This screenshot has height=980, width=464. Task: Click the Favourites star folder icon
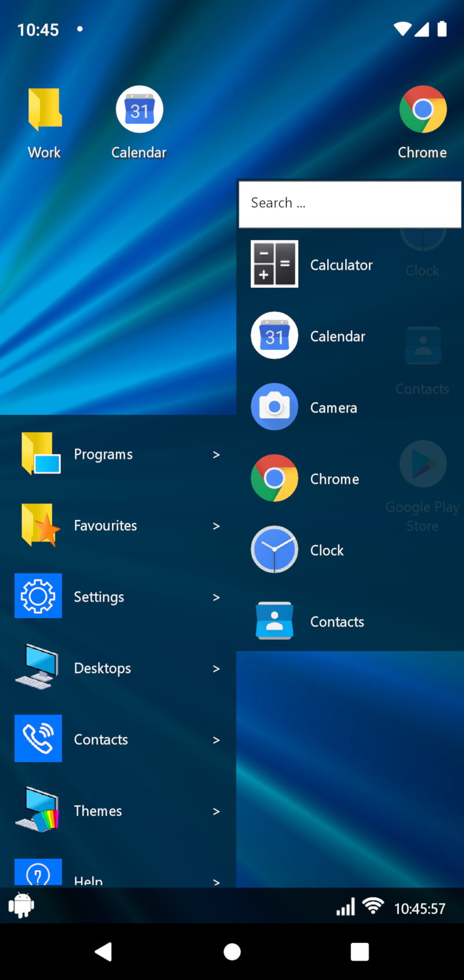(40, 525)
